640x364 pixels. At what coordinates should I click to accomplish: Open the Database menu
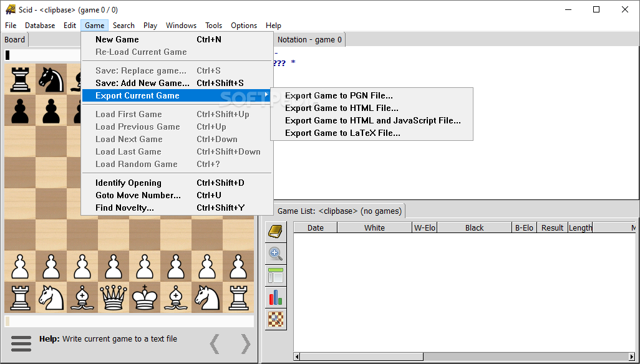point(40,26)
